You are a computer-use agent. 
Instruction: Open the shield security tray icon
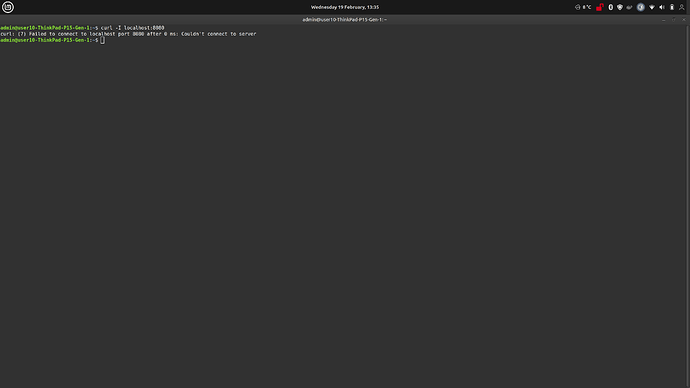(620, 7)
